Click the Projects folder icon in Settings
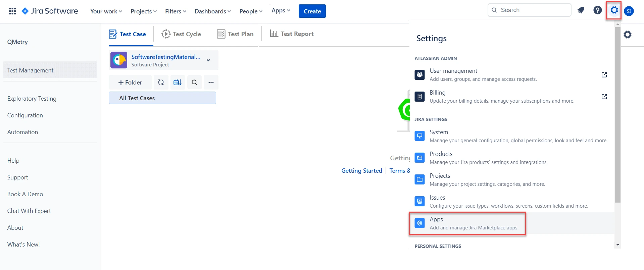Screen dimensions: 644x270 pyautogui.click(x=419, y=179)
